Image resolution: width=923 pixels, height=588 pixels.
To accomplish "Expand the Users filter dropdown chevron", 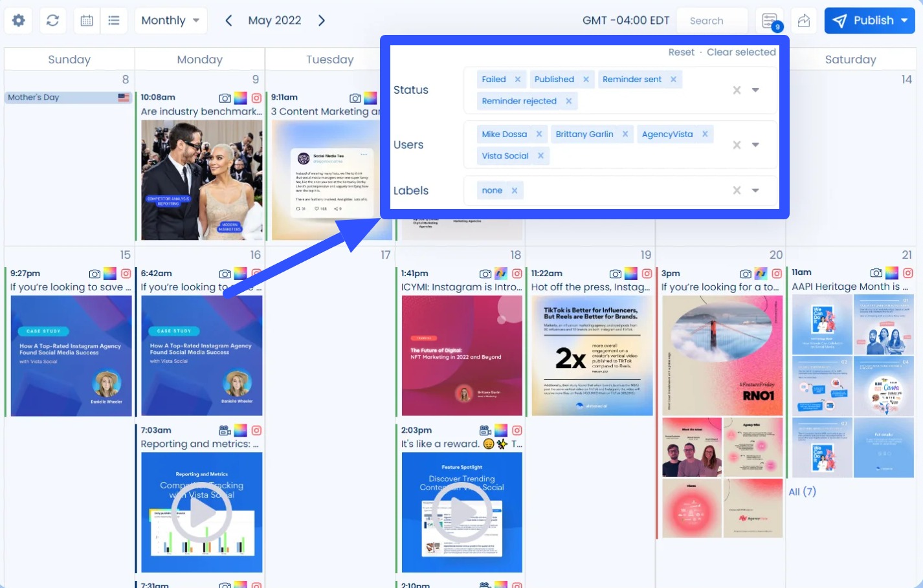I will pos(755,145).
